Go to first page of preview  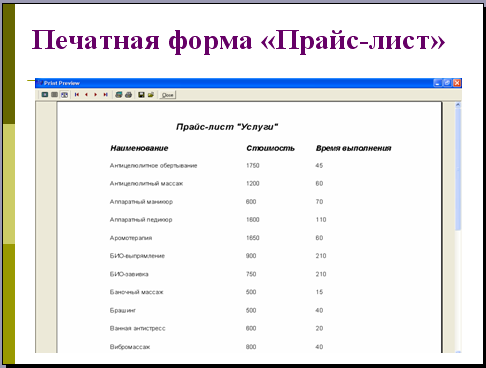77,95
